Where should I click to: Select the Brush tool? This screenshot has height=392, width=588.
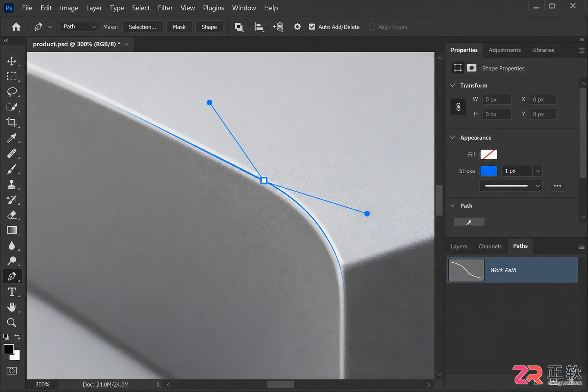[x=11, y=169]
